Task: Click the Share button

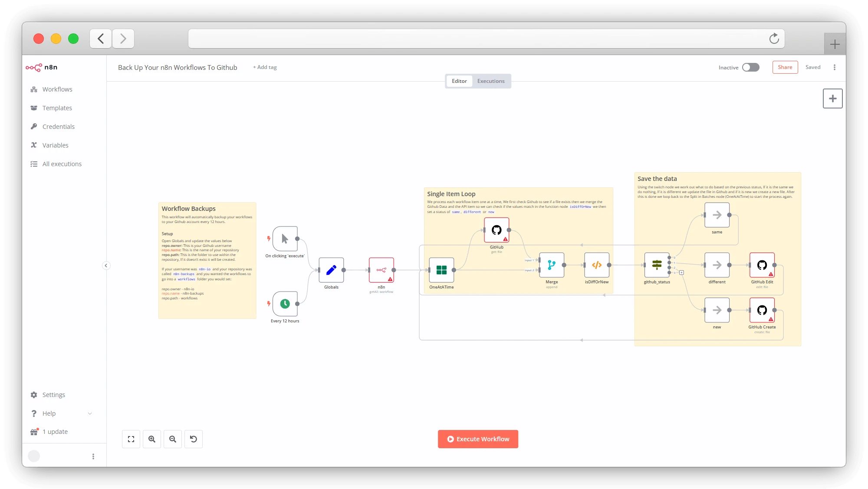Action: (x=785, y=67)
